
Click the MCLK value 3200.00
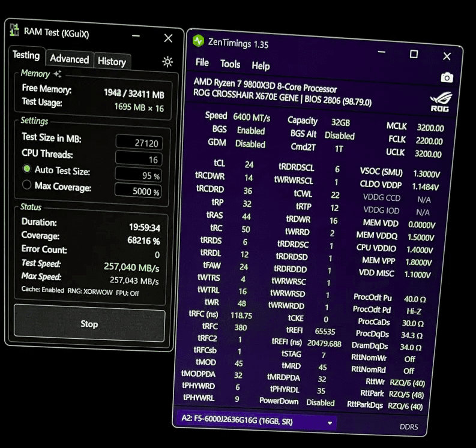coord(430,128)
